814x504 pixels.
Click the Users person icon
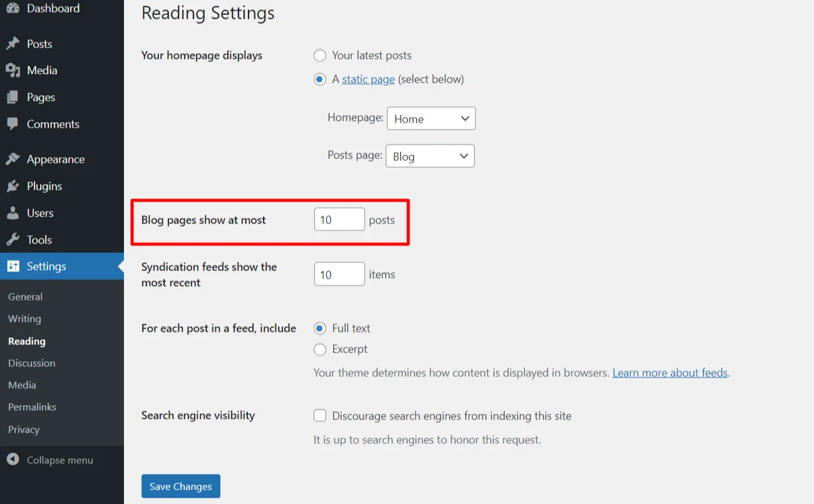coord(13,213)
